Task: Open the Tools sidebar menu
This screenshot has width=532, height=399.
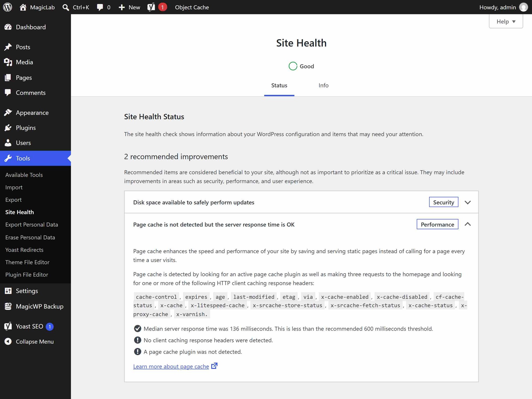Action: coord(35,159)
